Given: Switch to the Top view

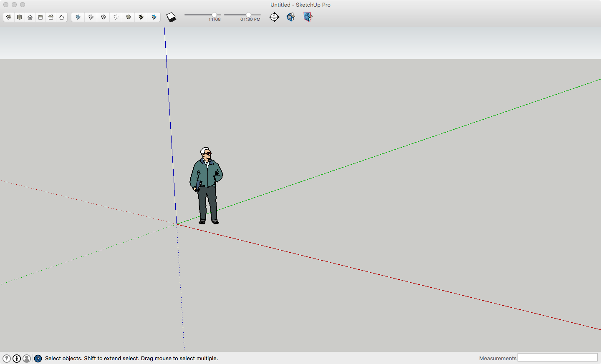Looking at the screenshot, I should tap(20, 17).
